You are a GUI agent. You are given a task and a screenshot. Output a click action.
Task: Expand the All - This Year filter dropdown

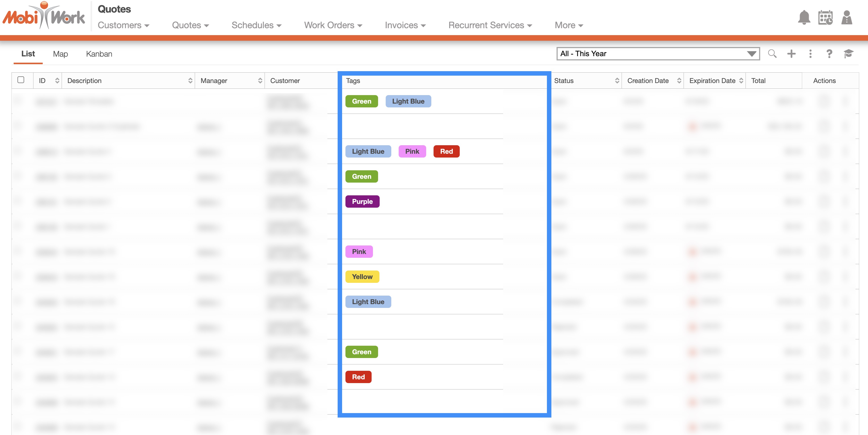click(751, 54)
